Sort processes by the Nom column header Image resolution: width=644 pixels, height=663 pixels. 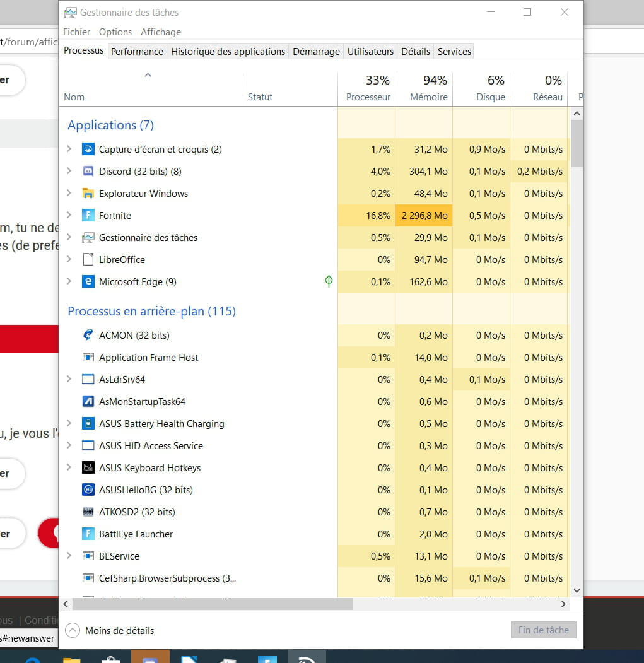coord(151,89)
